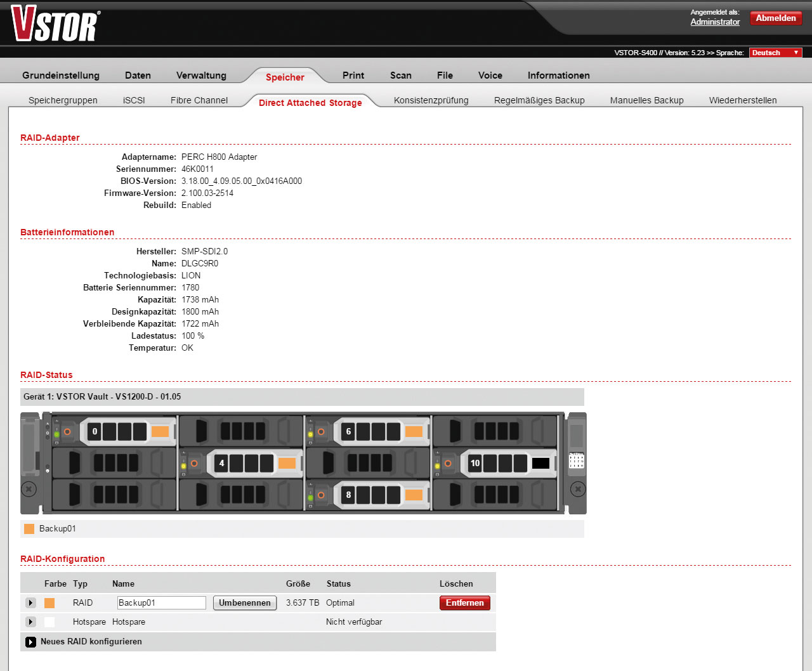Click the Batterieinformationen section heading
The width and height of the screenshot is (812, 671).
pos(67,232)
